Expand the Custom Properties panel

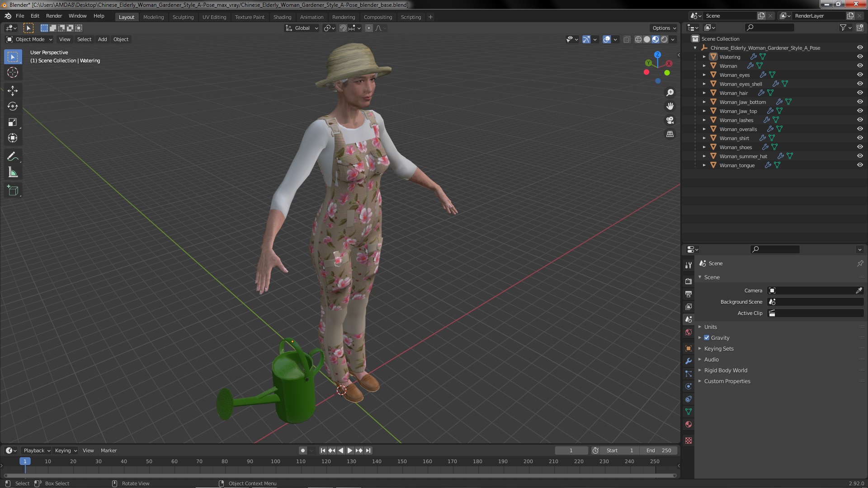click(x=727, y=381)
